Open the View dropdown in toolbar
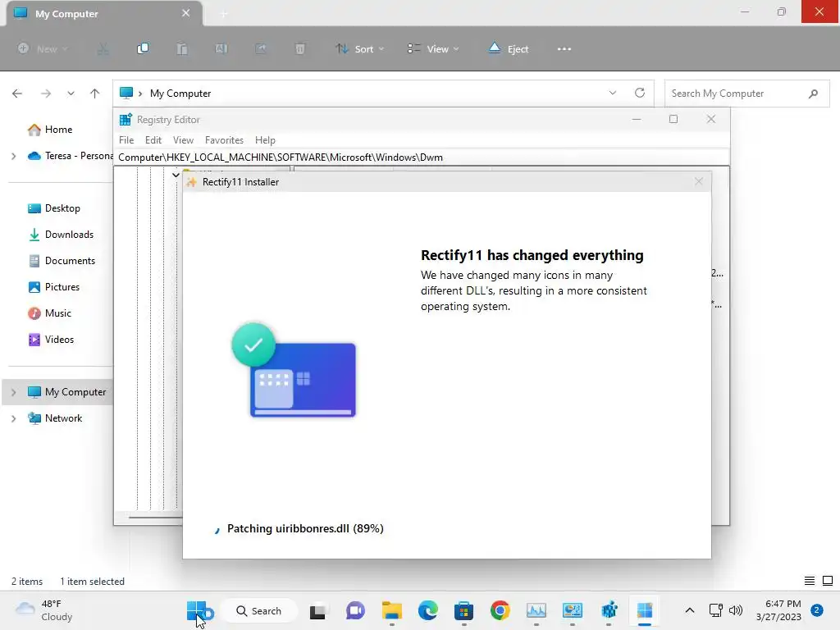Viewport: 840px width, 630px height. [x=433, y=48]
